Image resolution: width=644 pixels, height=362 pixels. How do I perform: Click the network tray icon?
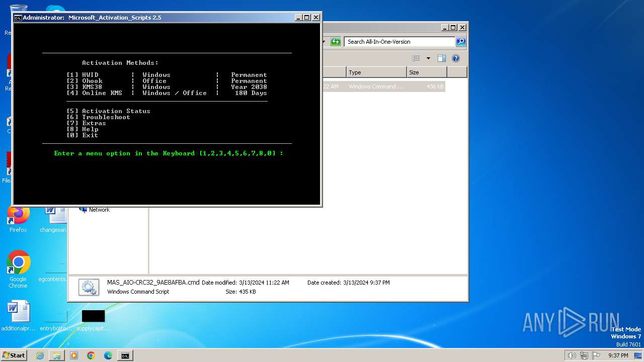pyautogui.click(x=584, y=355)
